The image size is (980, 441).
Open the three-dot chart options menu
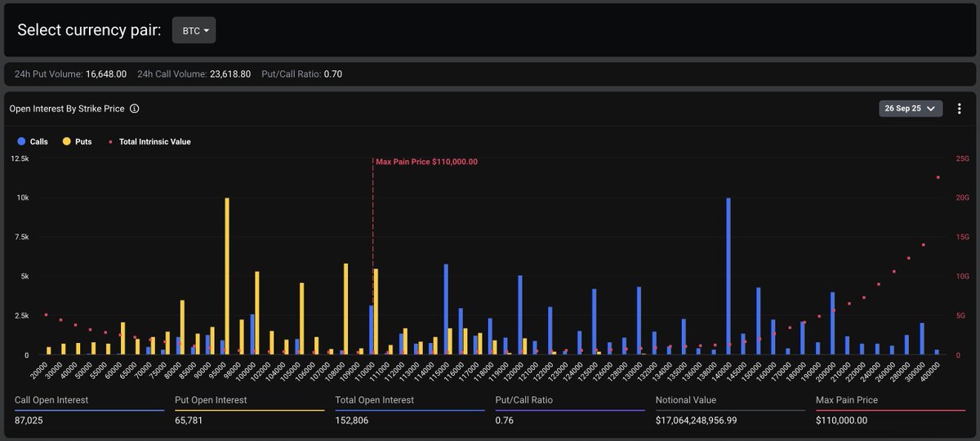click(x=959, y=109)
